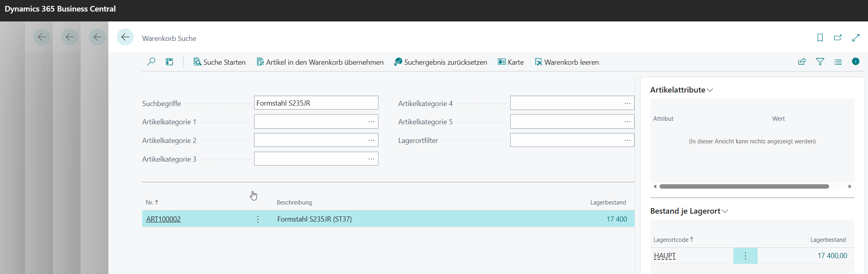Screen dimensions: 868x274
Task: Click the Suchbegriffe input field
Action: (x=316, y=103)
